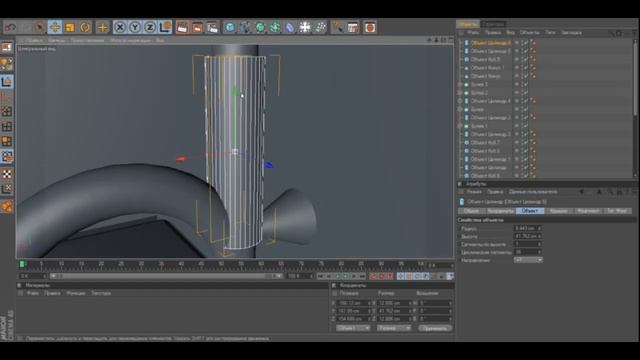640x360 pixels.
Task: Expand the Булева 3 object
Action: click(x=460, y=84)
